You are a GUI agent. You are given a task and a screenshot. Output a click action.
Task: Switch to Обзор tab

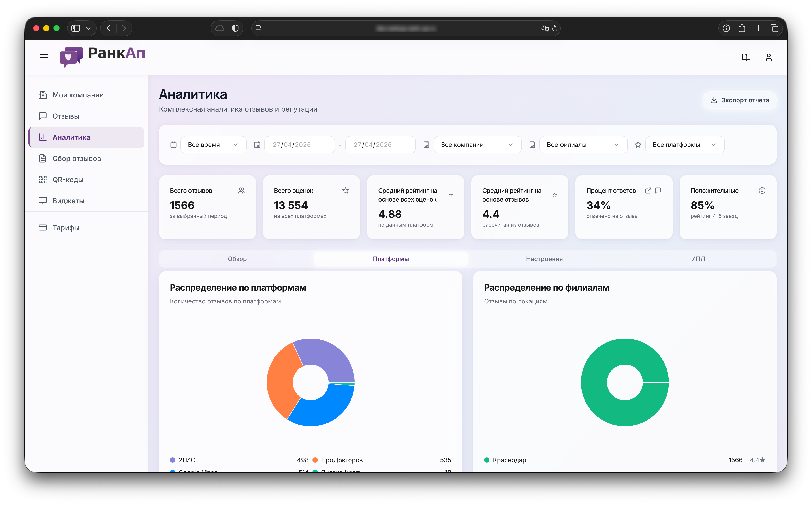click(x=237, y=259)
